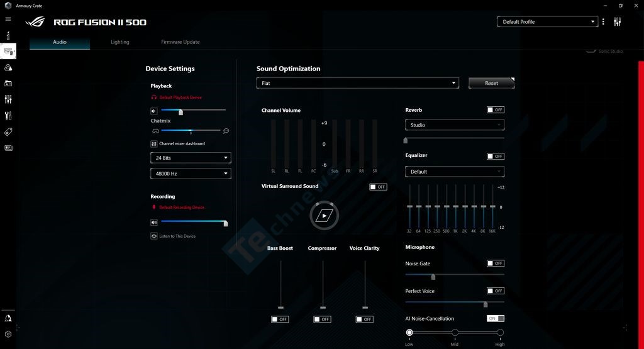
Task: Click the Bass Boost vertical slider handle
Action: tap(280, 307)
